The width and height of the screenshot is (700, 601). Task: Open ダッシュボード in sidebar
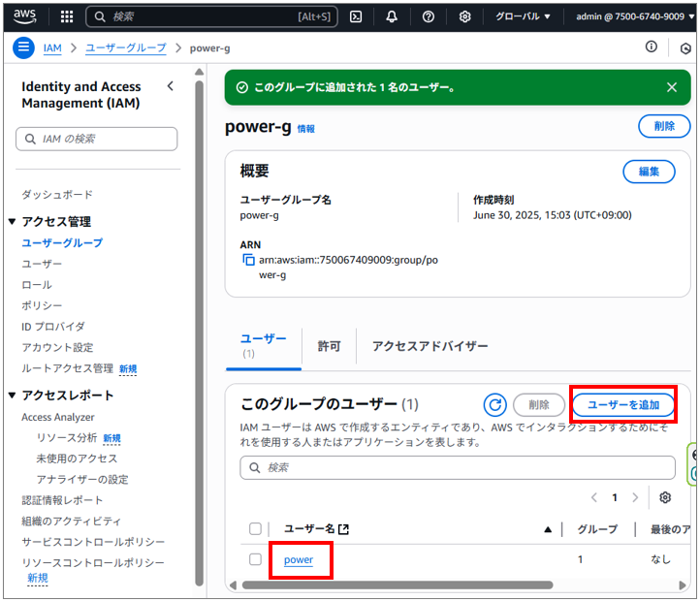[57, 195]
